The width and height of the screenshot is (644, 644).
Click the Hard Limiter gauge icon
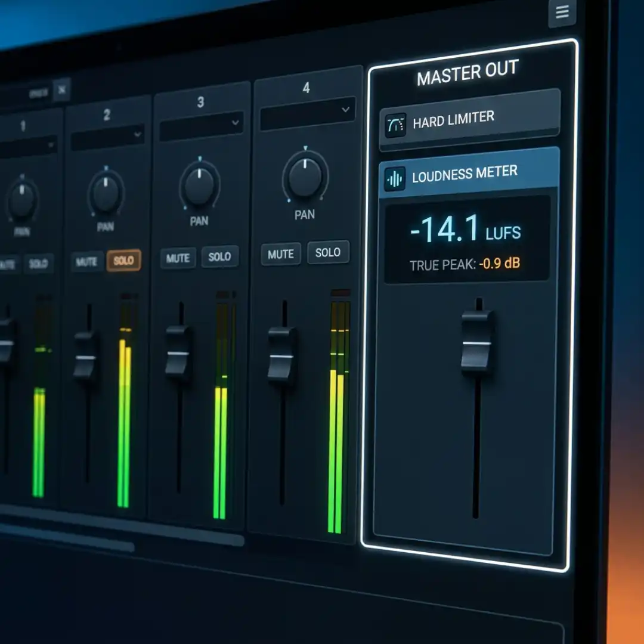point(396,125)
